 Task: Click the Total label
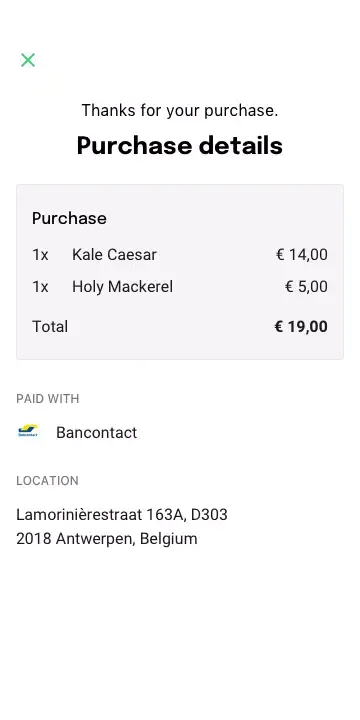tap(50, 327)
